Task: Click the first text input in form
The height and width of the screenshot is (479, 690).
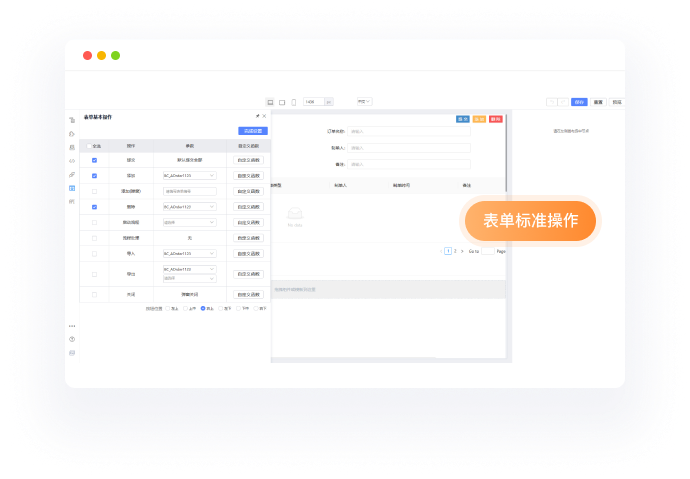Action: 408,131
